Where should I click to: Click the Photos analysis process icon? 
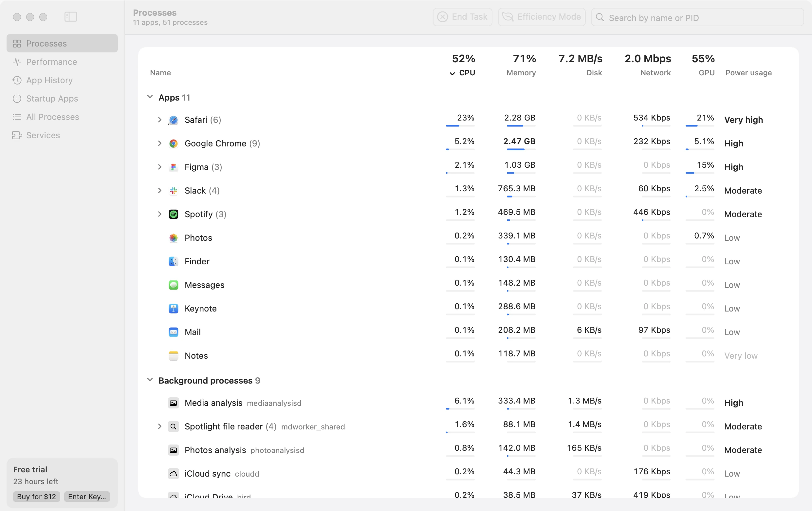(x=173, y=450)
